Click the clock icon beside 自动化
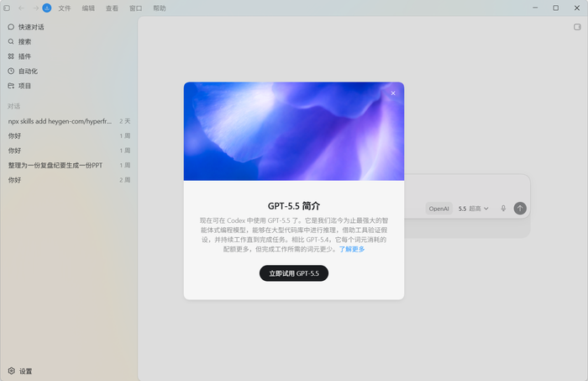The image size is (588, 381). 11,71
